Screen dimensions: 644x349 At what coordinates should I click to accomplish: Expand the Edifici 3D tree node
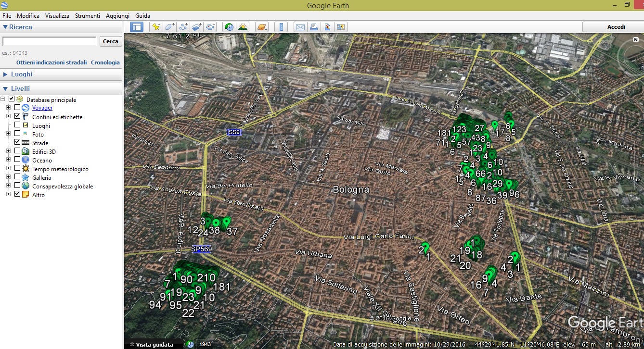(8, 151)
